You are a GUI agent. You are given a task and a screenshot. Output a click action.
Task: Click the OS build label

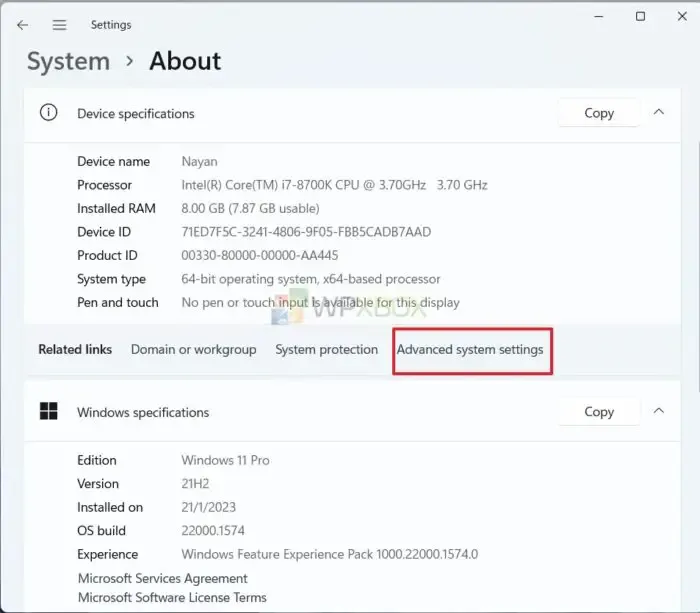coord(101,531)
